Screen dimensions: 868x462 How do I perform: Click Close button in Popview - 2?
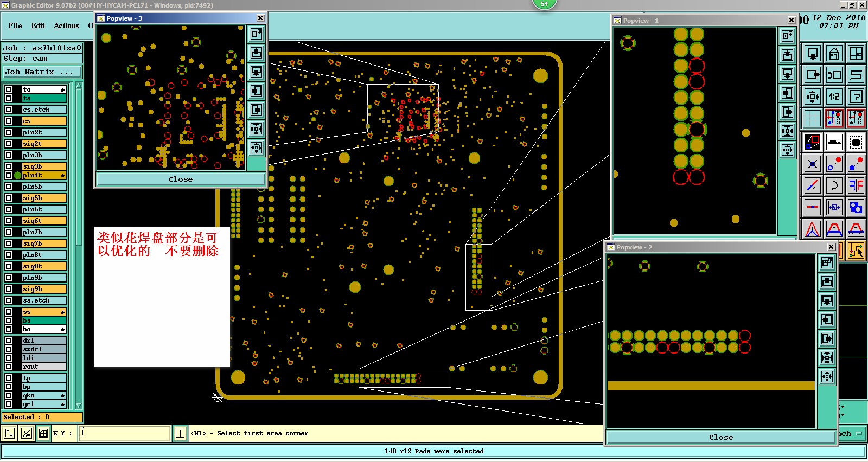721,437
